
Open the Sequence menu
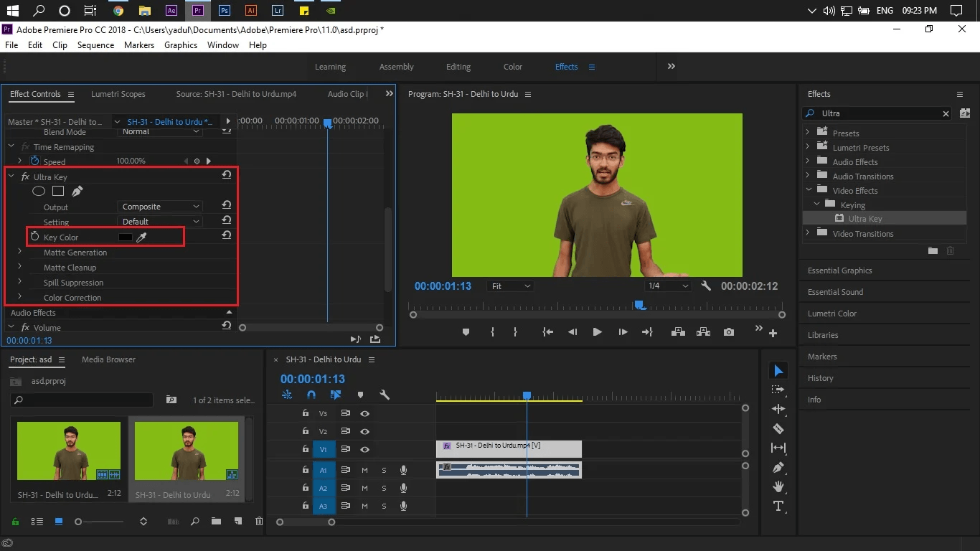95,44
